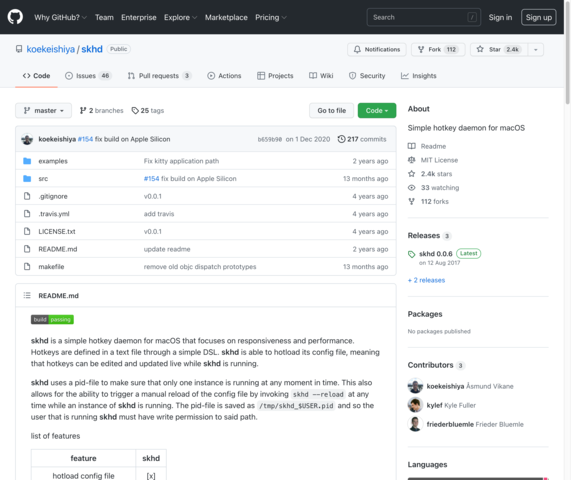Click the Go to file button

pos(331,110)
